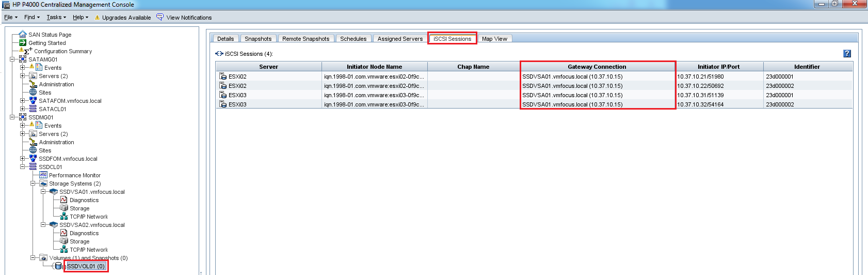This screenshot has width=868, height=275.
Task: Click the View Notifications speech bubble icon
Action: pos(160,17)
